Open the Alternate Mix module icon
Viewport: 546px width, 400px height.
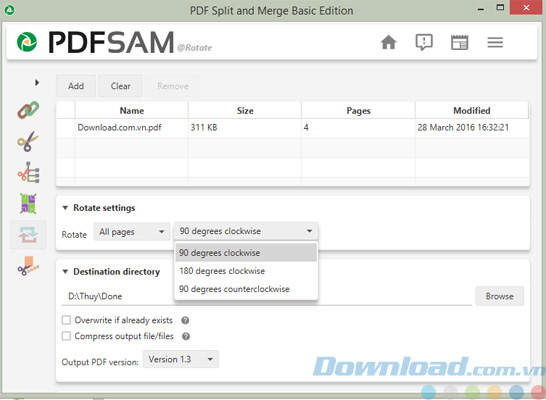click(x=28, y=203)
